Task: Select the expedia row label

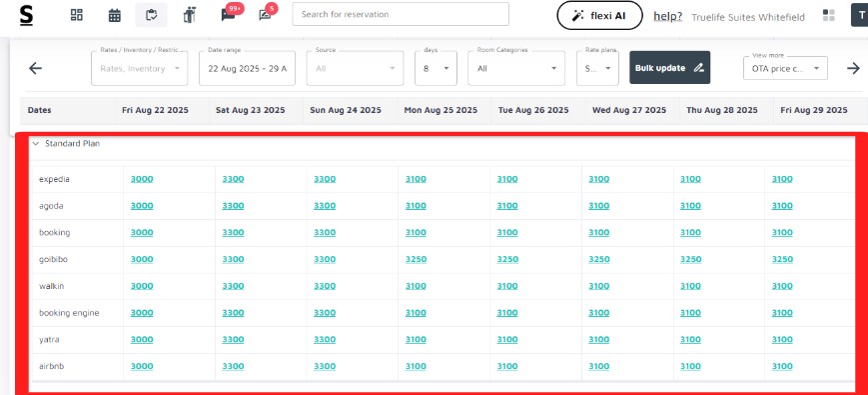Action: (54, 179)
